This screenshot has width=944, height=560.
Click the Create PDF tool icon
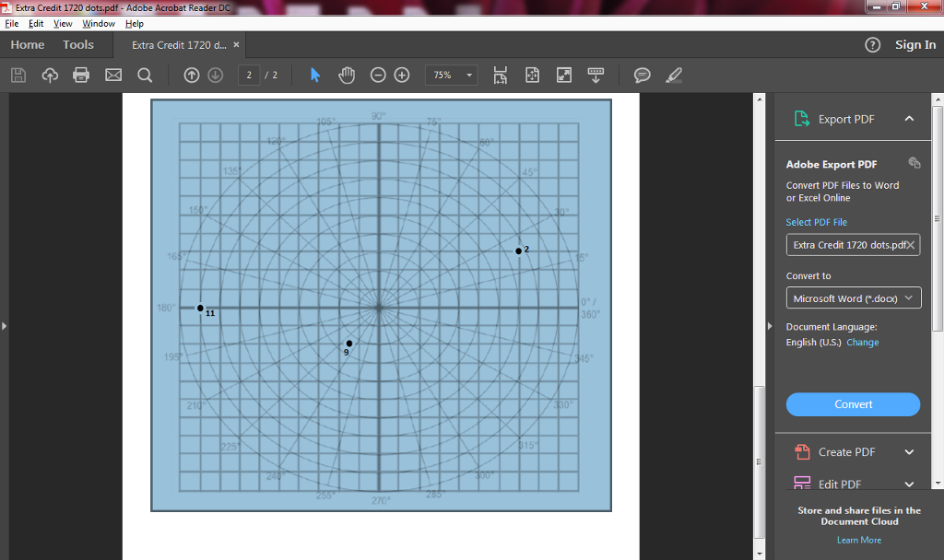802,451
